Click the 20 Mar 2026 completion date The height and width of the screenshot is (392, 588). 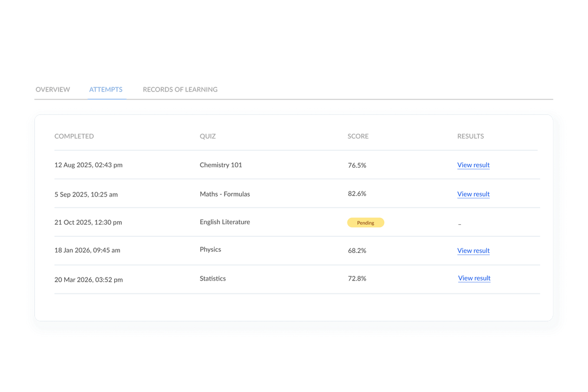pyautogui.click(x=88, y=280)
